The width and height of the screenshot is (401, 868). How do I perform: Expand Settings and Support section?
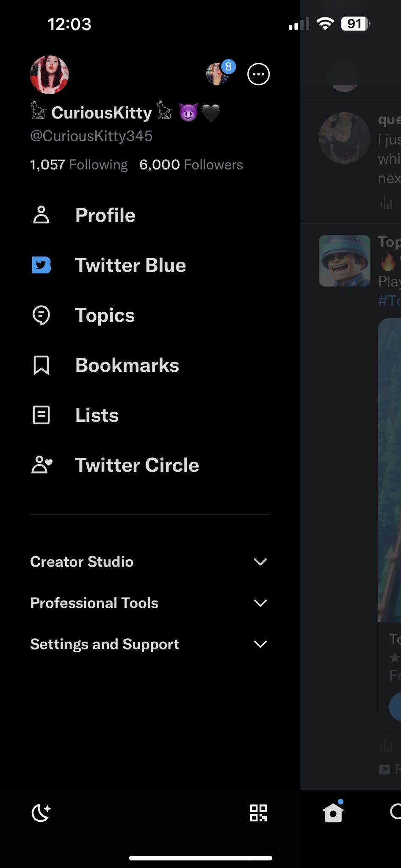150,644
